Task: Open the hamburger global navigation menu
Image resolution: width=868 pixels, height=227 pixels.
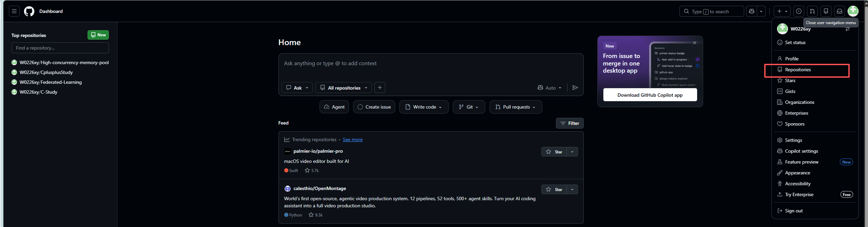Action: [14, 11]
